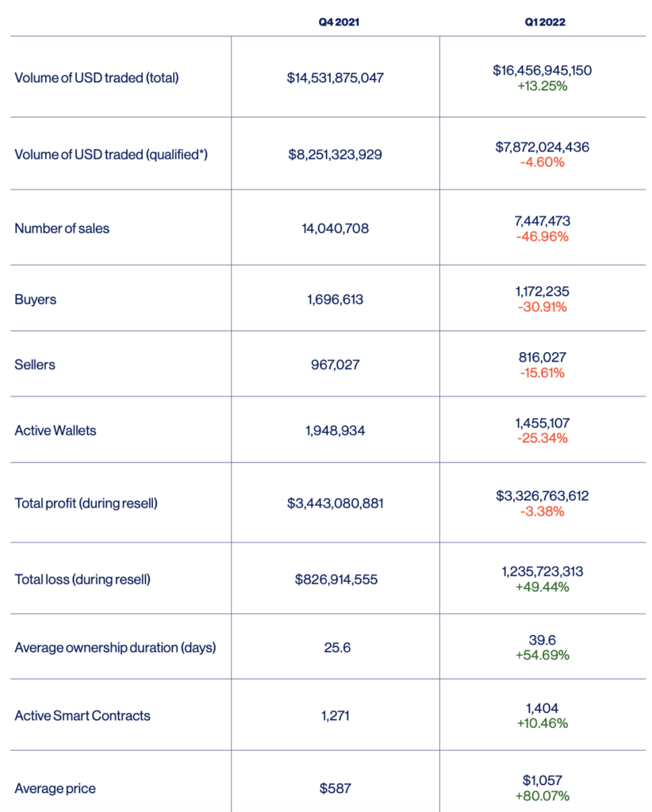Viewport: 652px width, 812px height.
Task: Click the 1,172,235 buyers value
Action: click(x=543, y=292)
